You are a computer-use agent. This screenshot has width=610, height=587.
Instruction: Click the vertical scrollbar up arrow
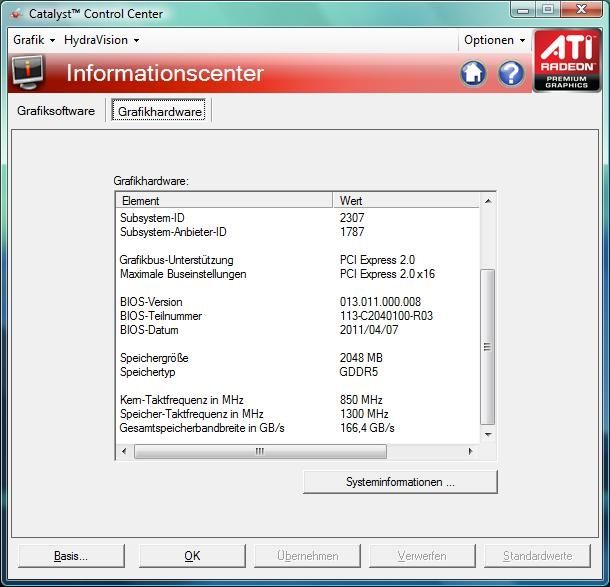tap(488, 201)
